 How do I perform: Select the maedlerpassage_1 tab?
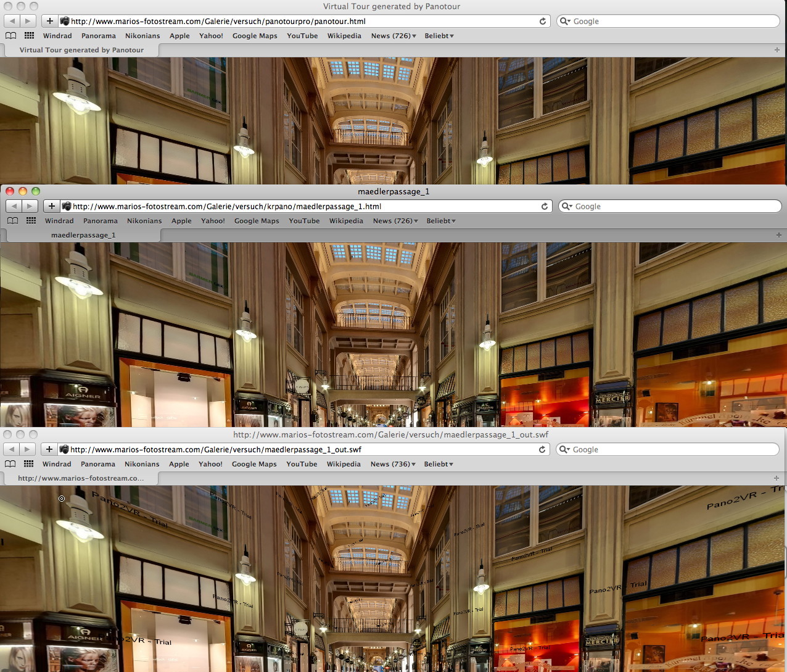pos(83,235)
